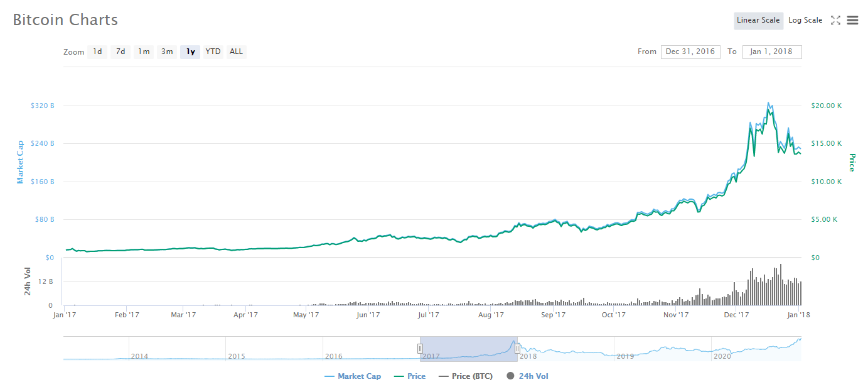Click the 24h Vol axis title
Screen dimensions: 868x387
click(x=28, y=281)
